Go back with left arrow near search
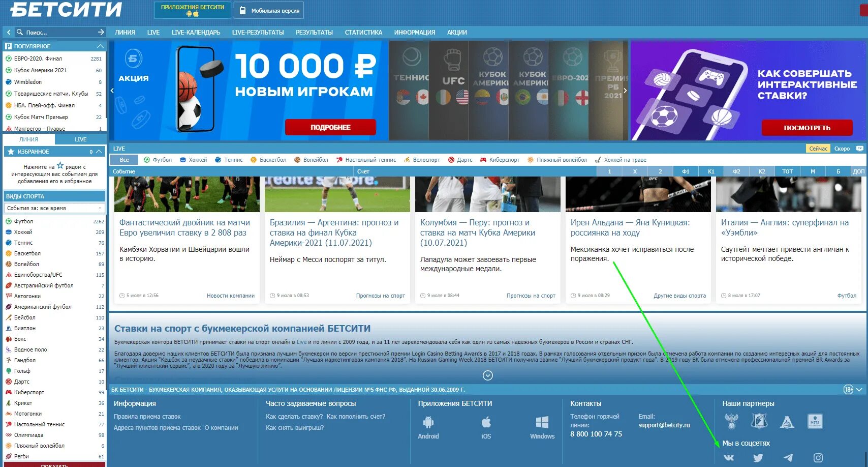The width and height of the screenshot is (868, 467). (x=8, y=32)
